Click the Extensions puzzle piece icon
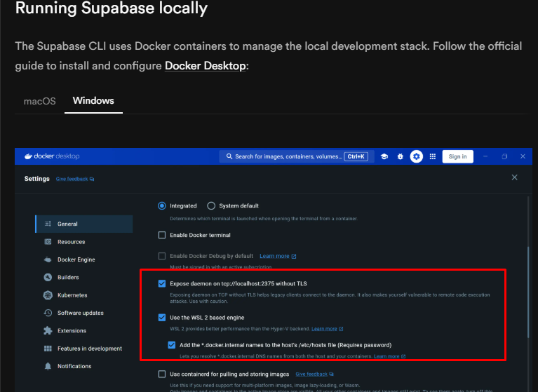The height and width of the screenshot is (392, 538). pyautogui.click(x=48, y=330)
